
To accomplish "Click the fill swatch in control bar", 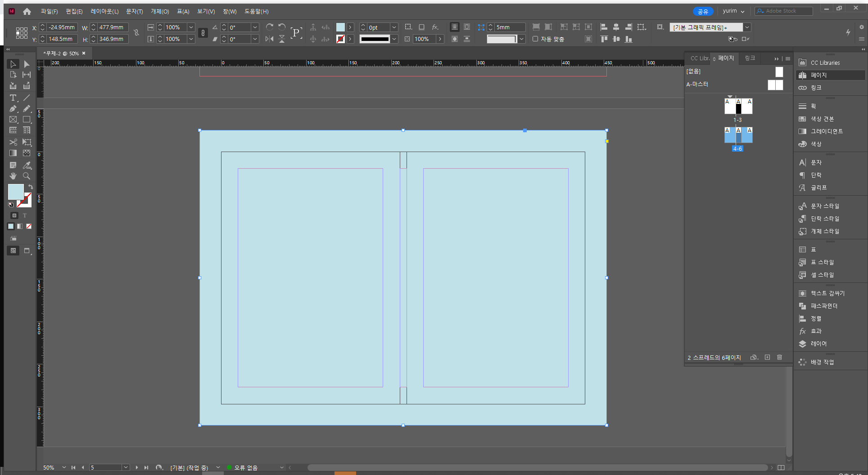I will coord(340,27).
